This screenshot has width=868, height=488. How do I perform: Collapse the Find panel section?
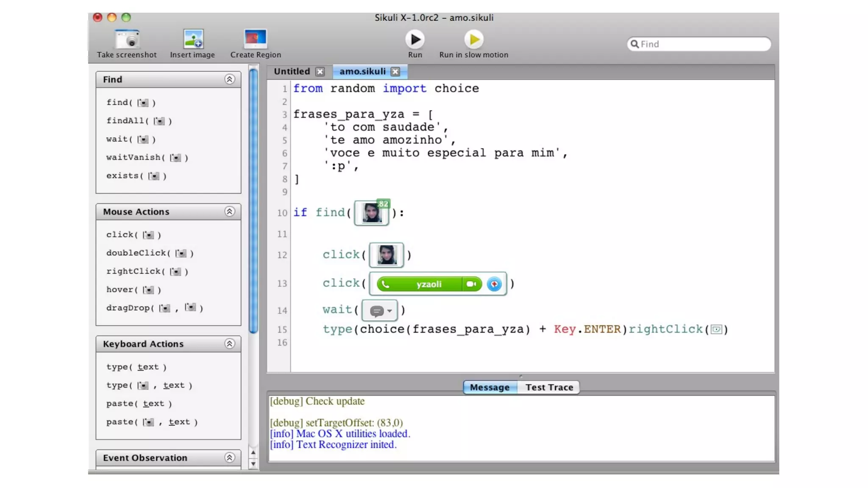[229, 79]
